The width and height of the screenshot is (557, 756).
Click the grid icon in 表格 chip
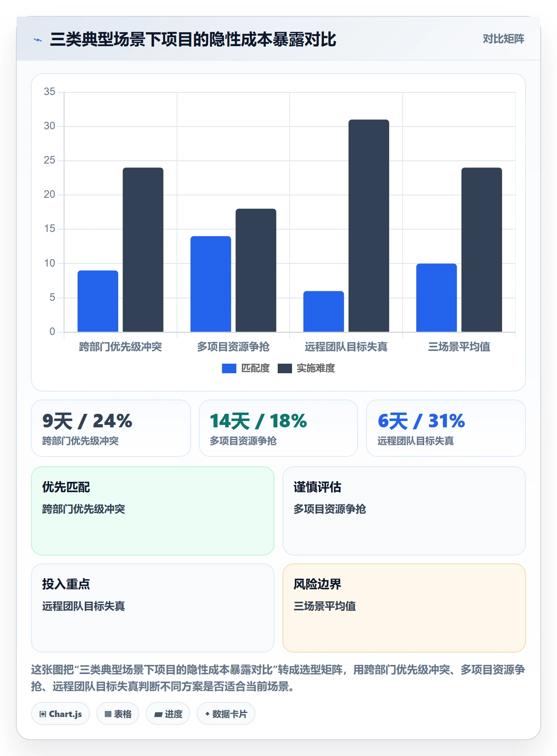[108, 714]
